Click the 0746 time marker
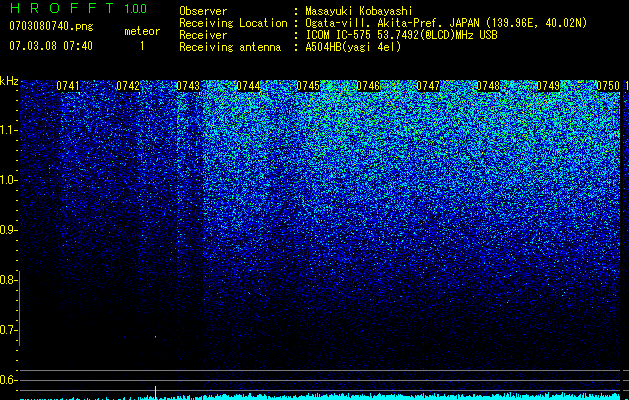629x400 pixels. tap(368, 86)
